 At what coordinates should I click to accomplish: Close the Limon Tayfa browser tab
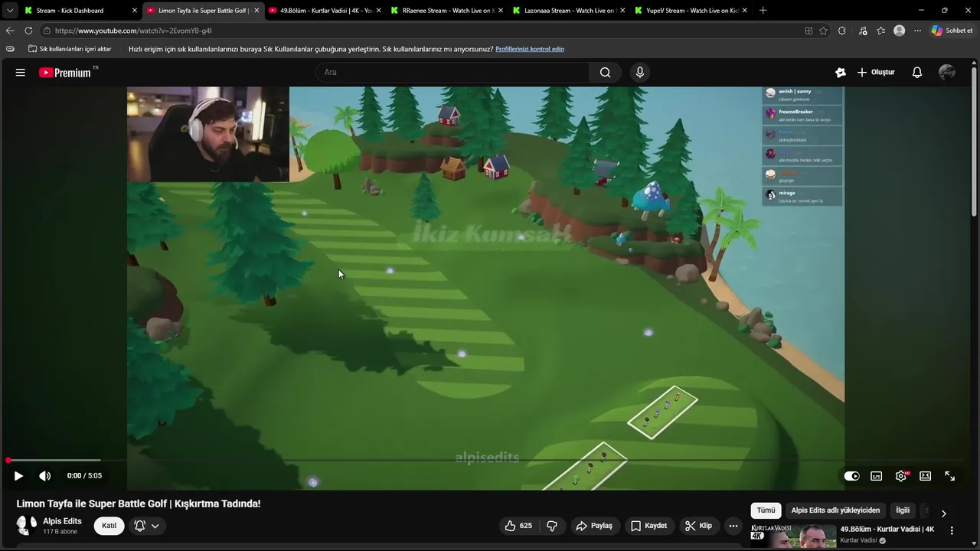(256, 11)
